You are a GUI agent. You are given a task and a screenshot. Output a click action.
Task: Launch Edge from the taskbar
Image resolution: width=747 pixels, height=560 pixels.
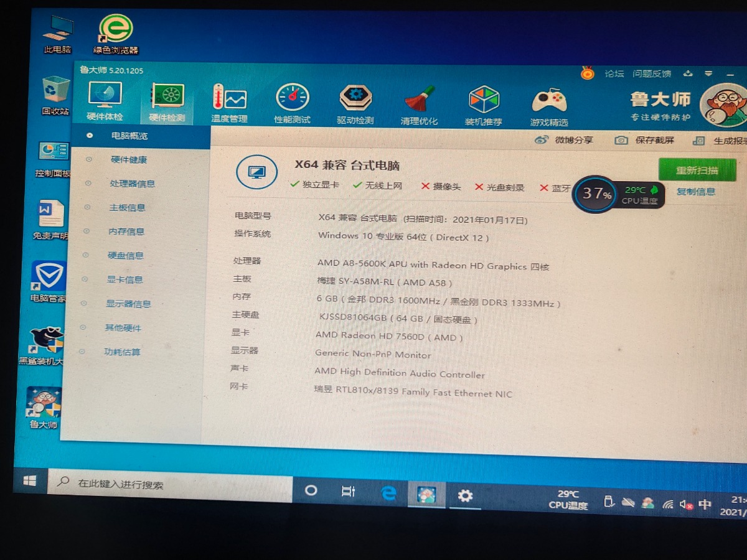(389, 493)
